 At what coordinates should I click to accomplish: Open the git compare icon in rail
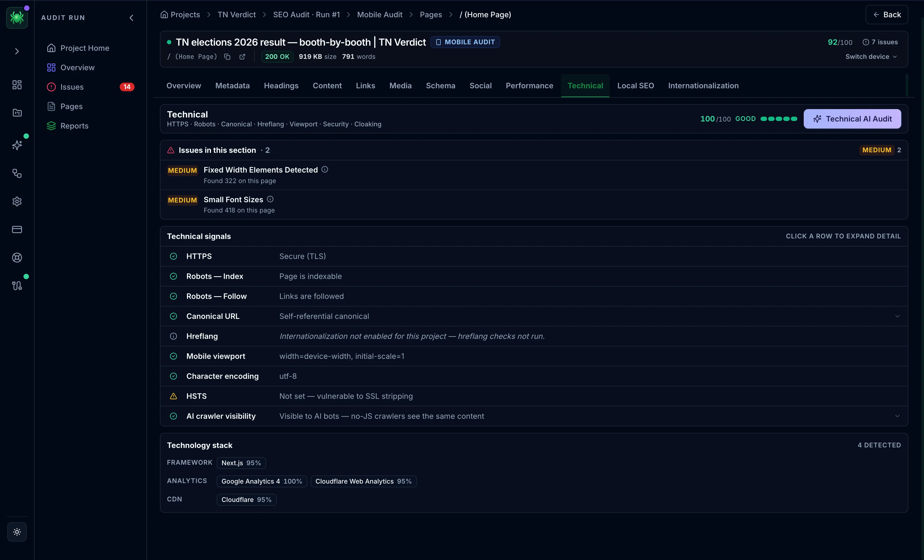(17, 286)
